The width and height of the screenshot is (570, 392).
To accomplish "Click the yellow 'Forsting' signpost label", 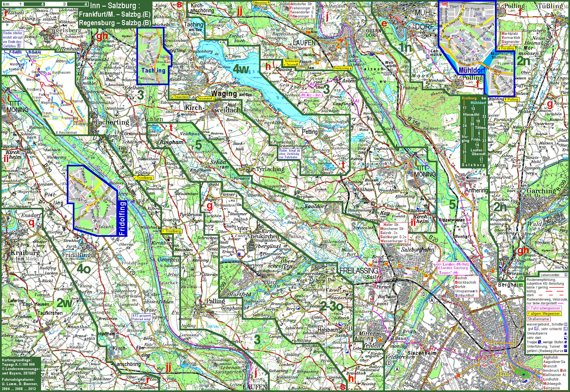I will pos(506,48).
